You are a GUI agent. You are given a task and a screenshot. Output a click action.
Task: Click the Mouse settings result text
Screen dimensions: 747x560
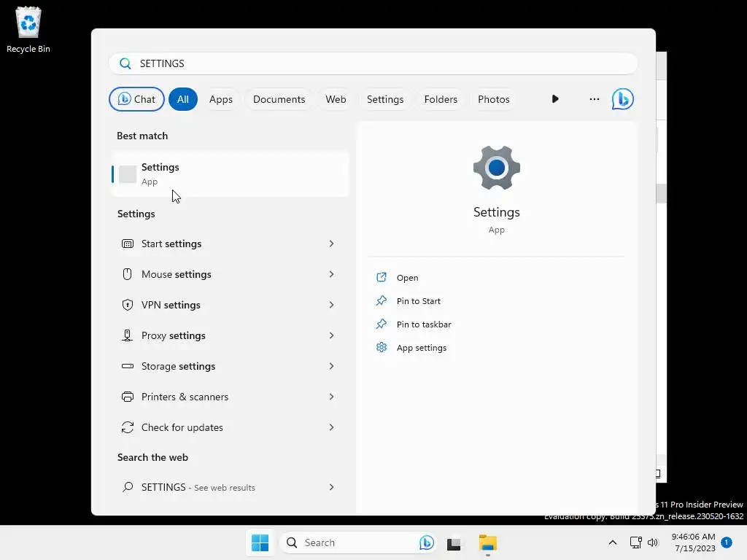coord(177,274)
